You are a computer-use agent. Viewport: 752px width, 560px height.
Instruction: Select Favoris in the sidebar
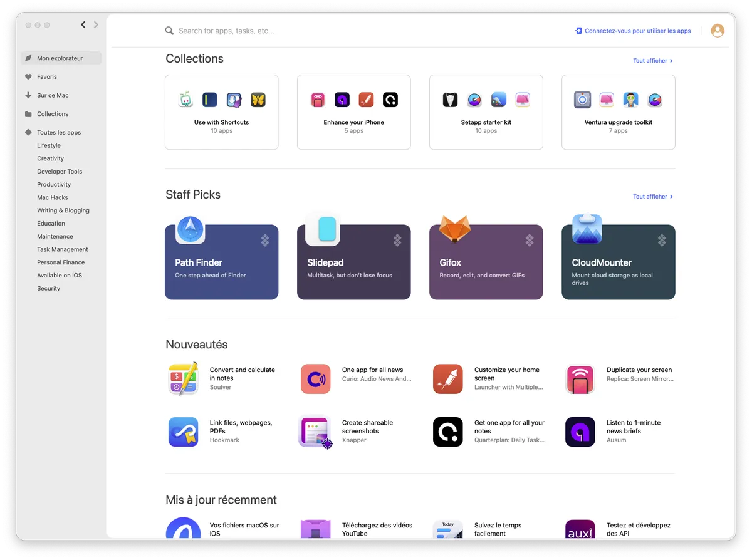(x=47, y=77)
